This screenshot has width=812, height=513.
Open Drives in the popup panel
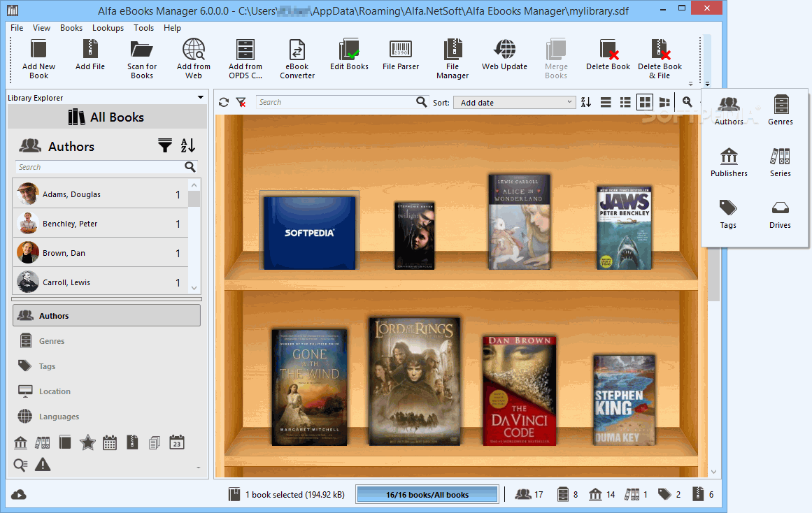(x=780, y=215)
